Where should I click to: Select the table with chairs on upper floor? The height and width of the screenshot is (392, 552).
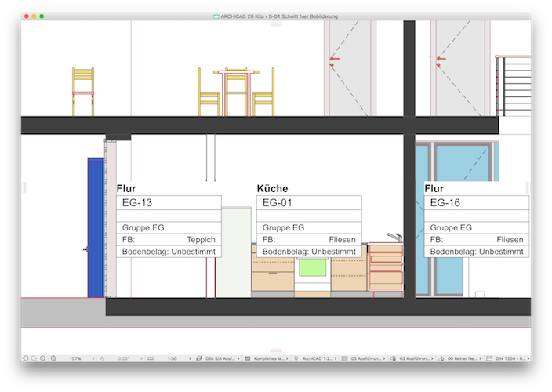click(x=236, y=92)
